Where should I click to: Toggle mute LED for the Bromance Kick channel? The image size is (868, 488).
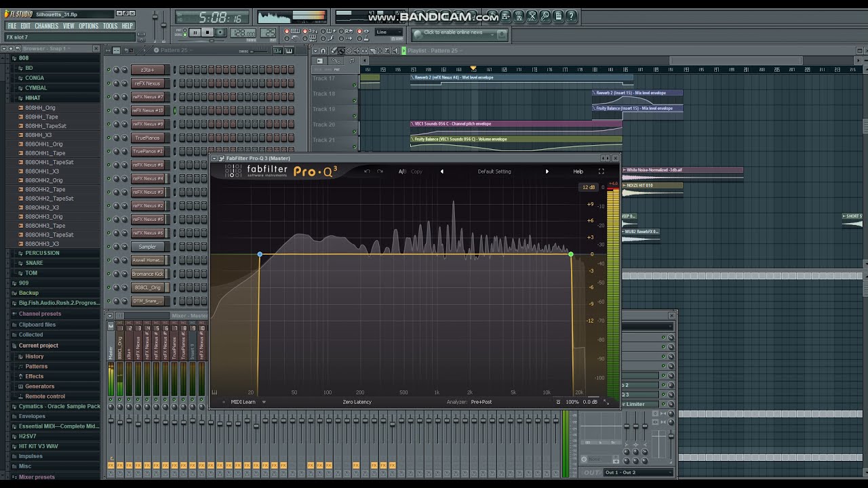(x=108, y=274)
